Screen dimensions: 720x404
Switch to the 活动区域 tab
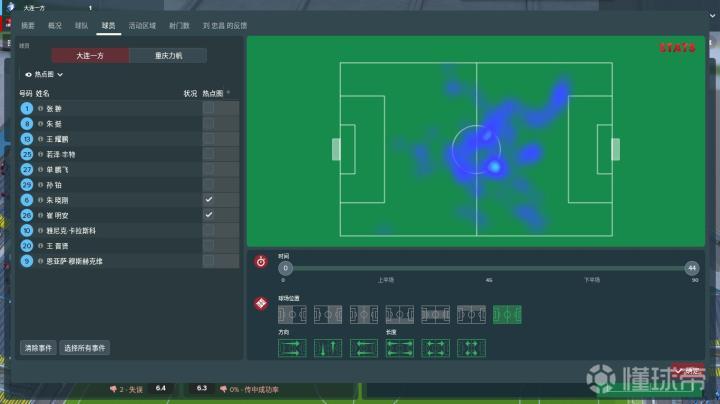143,25
